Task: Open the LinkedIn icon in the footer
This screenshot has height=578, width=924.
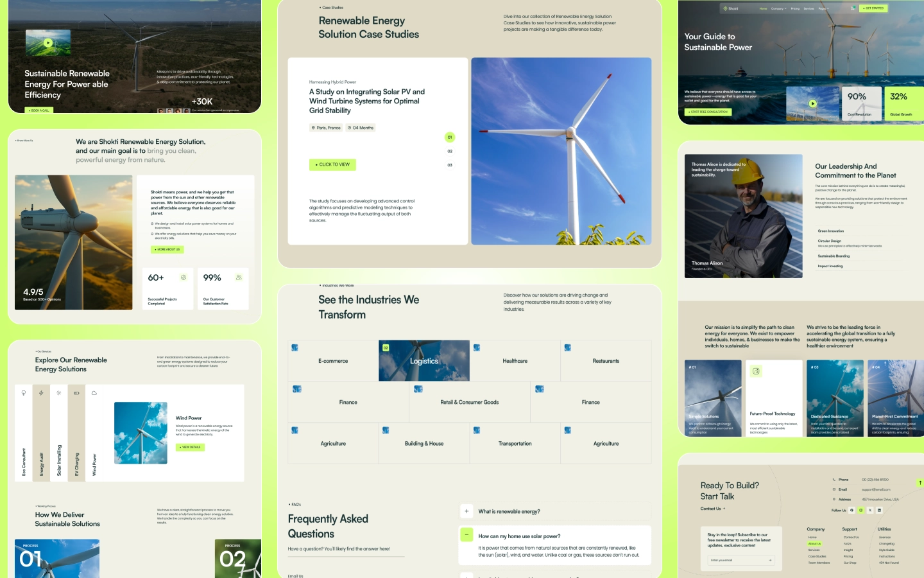Action: tap(879, 510)
